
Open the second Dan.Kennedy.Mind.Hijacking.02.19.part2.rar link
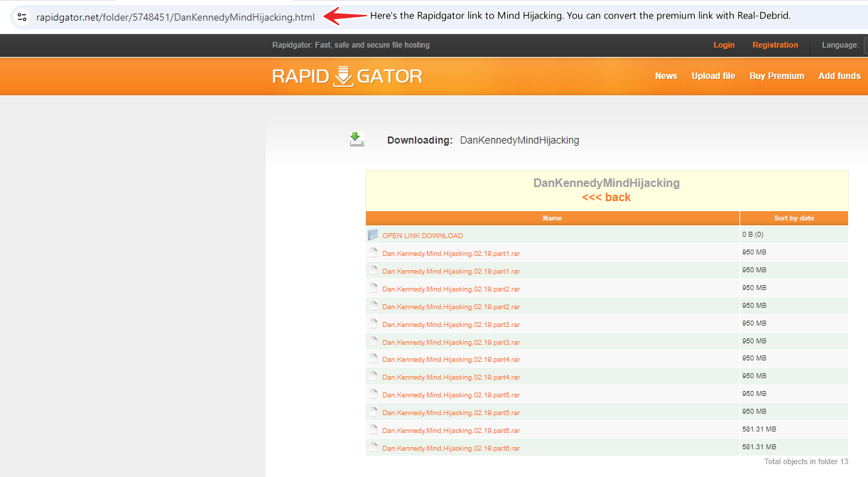[x=451, y=307]
